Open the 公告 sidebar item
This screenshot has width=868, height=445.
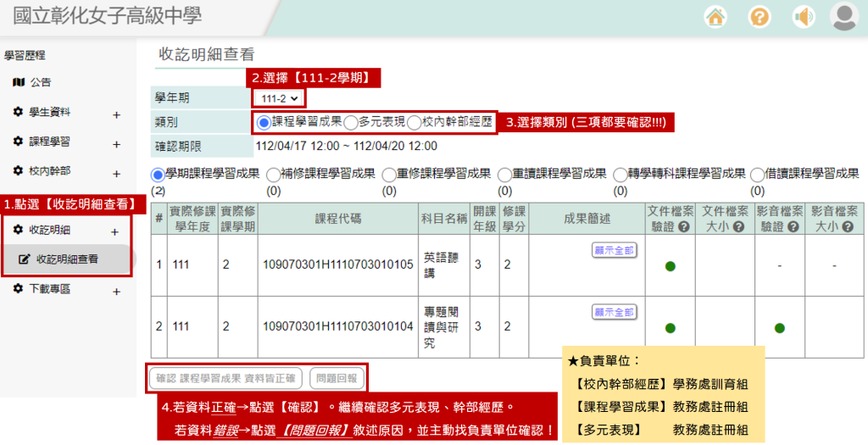pos(41,82)
